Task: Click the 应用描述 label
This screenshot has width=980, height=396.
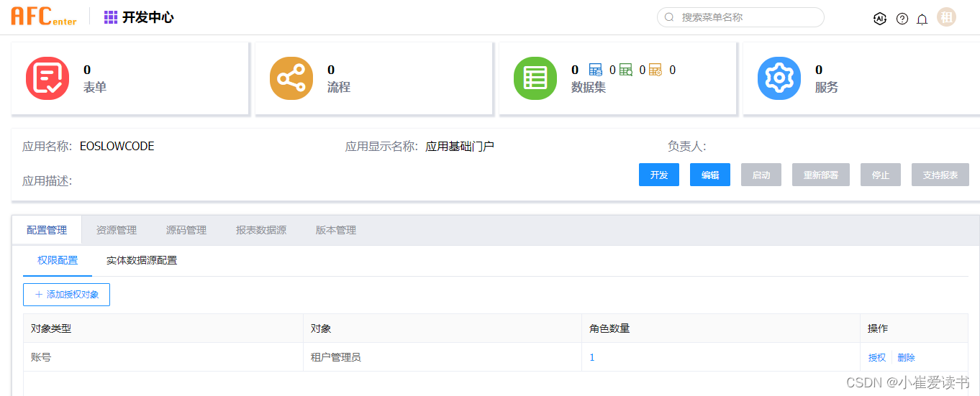Action: pyautogui.click(x=47, y=180)
